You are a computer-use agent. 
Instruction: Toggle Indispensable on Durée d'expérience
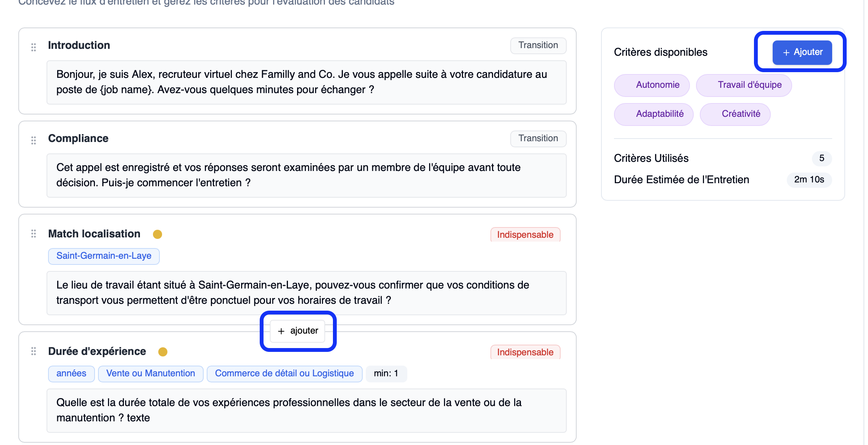click(525, 352)
